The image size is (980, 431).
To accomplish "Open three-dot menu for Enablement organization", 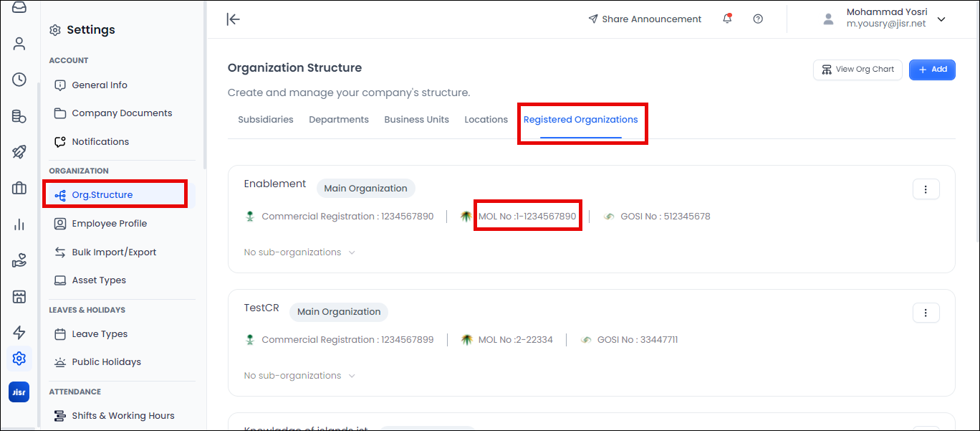I will (926, 189).
